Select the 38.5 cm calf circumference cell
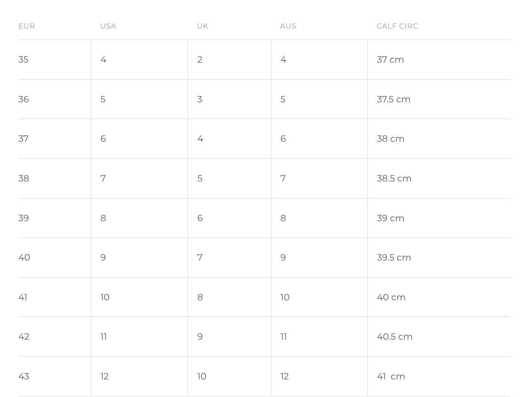 [394, 178]
